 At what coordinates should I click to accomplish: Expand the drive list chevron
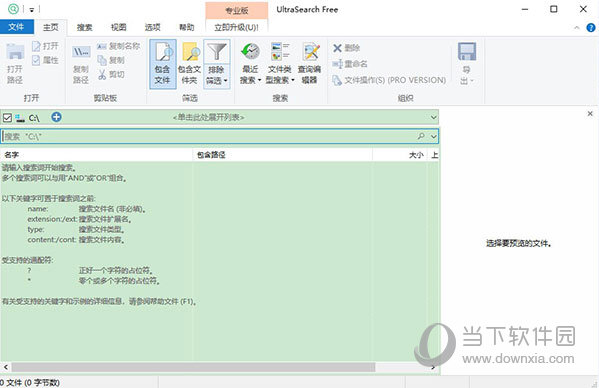(x=433, y=117)
